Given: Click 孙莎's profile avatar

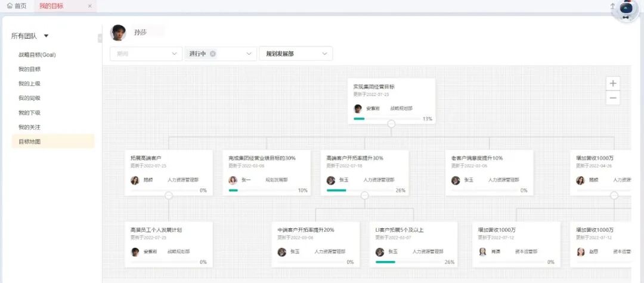Looking at the screenshot, I should [118, 33].
